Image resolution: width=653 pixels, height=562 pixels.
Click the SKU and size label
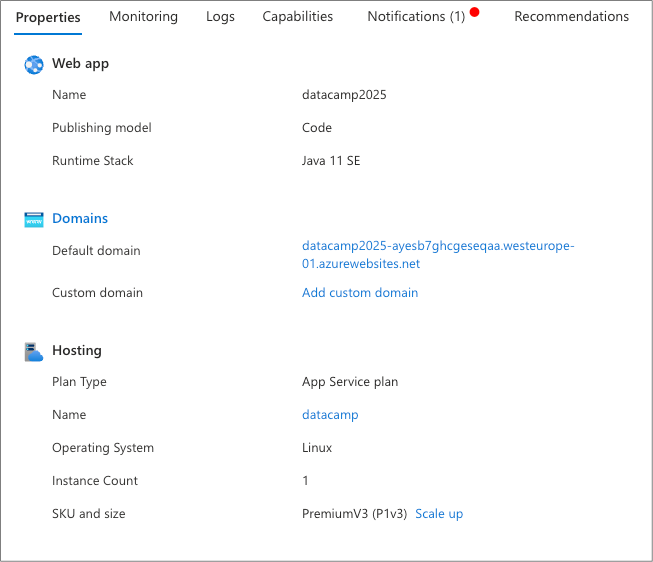coord(89,514)
